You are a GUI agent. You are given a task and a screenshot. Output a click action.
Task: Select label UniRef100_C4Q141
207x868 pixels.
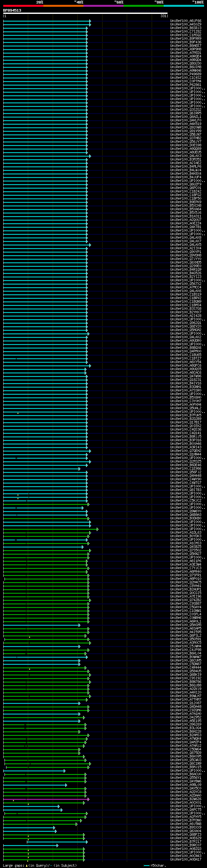pos(186,433)
